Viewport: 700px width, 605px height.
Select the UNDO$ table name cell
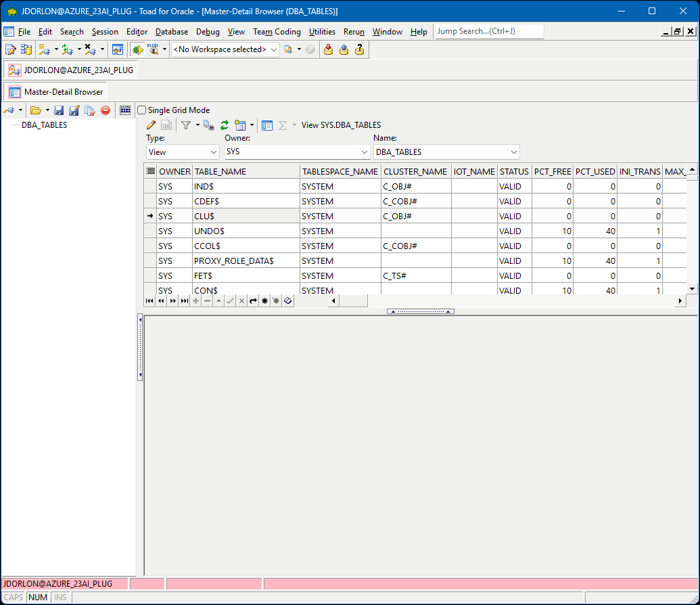click(x=246, y=231)
